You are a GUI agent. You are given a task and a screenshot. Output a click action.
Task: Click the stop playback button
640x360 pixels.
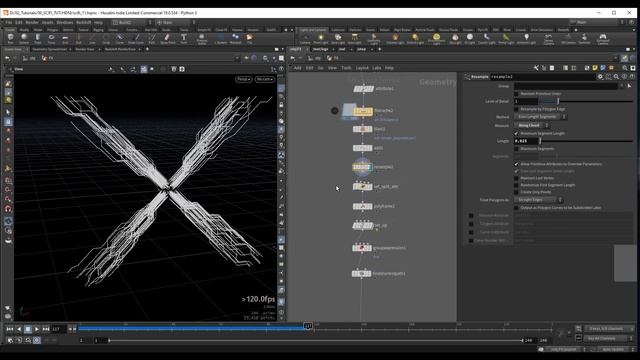click(28, 329)
